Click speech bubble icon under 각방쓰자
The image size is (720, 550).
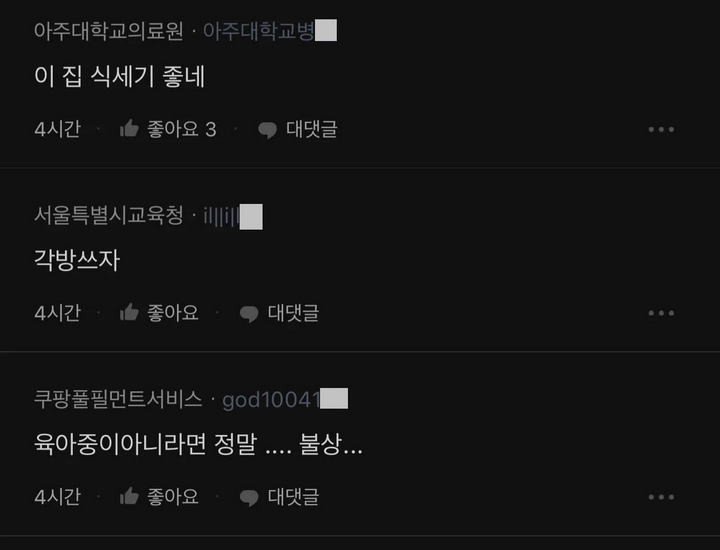pos(249,314)
